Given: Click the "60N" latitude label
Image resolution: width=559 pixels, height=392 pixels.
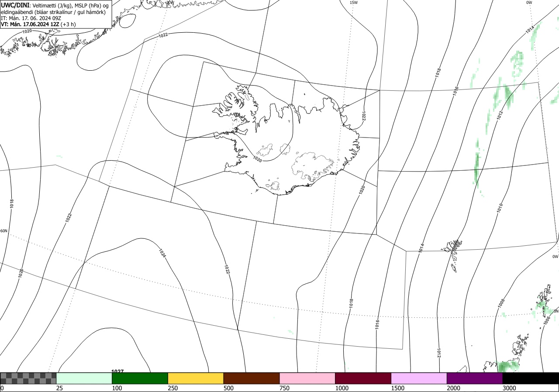Looking at the screenshot, I should point(4,231).
